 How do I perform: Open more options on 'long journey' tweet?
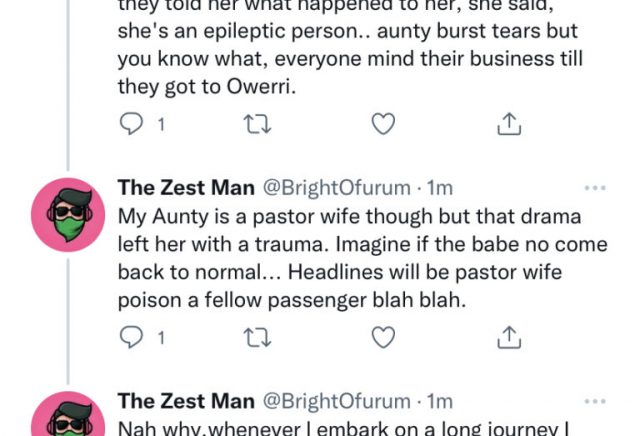point(595,402)
